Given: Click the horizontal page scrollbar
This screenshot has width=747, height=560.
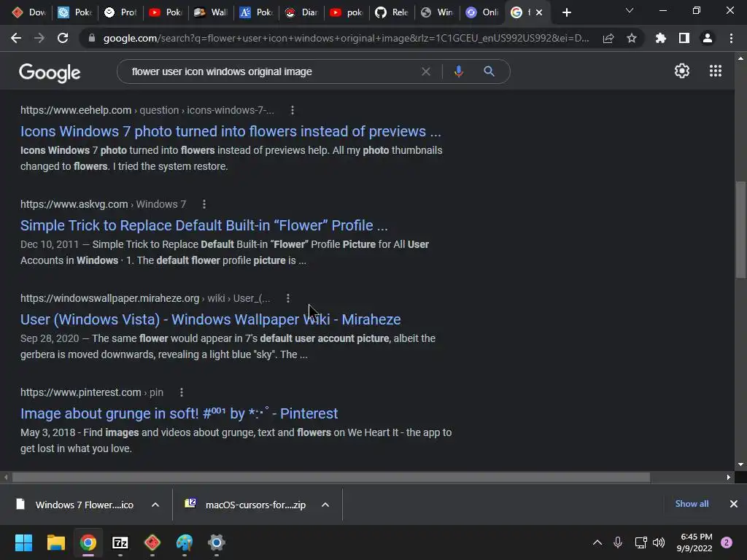Looking at the screenshot, I should (x=331, y=477).
